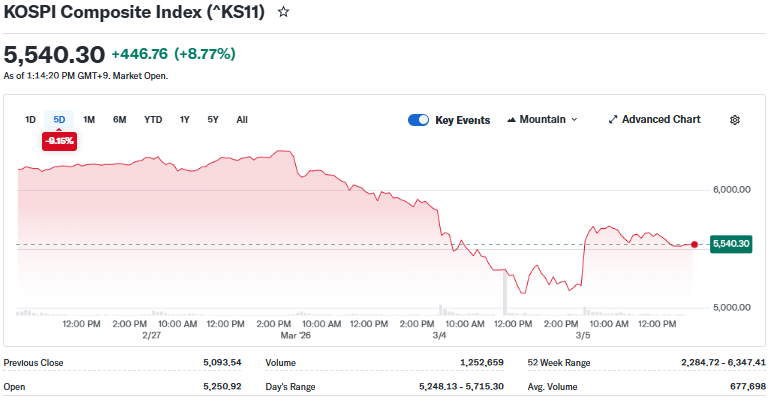Select the 1D time range

(x=30, y=120)
